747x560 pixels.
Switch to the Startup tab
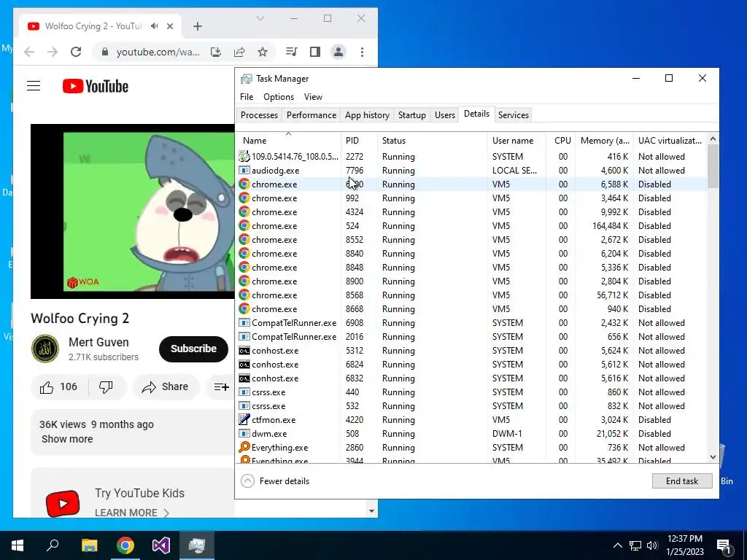(411, 114)
